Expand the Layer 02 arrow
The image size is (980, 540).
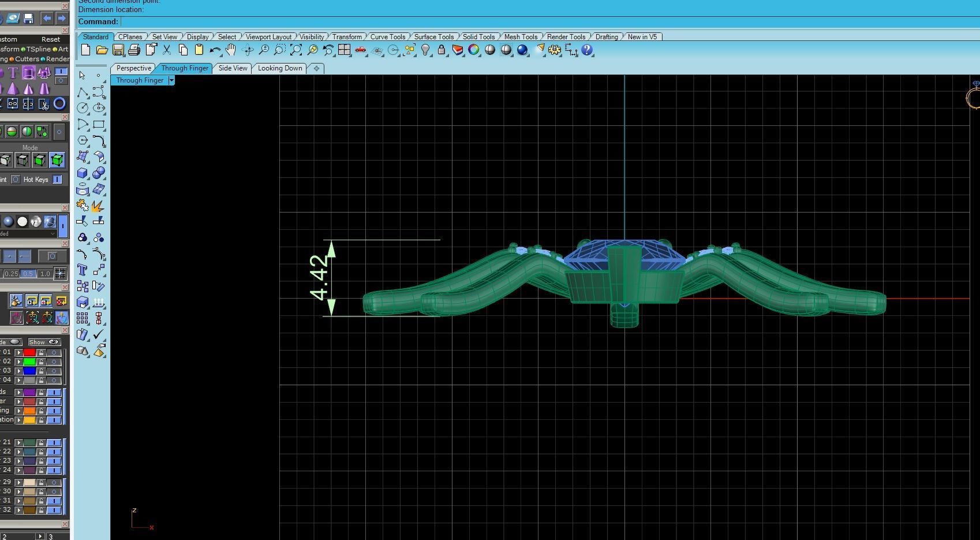click(18, 362)
